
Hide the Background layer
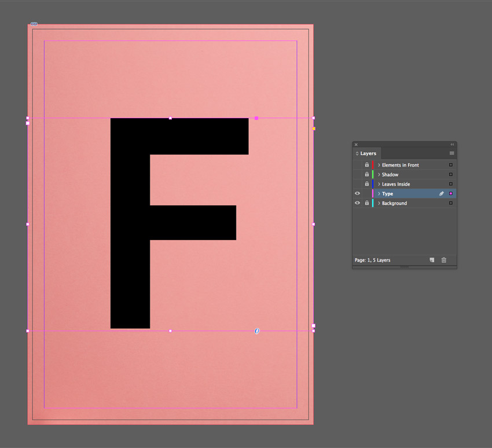click(x=357, y=203)
